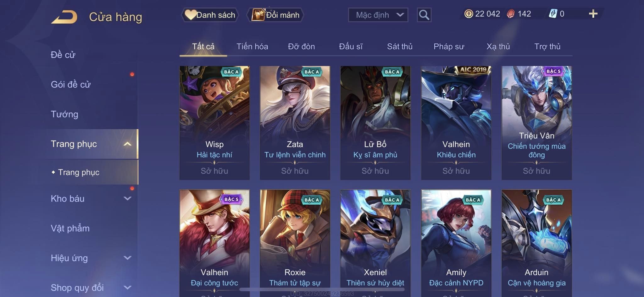Select Zata Tư lệnh viễn chinh skin card
Viewport: 644px width, 297px height.
[295, 123]
